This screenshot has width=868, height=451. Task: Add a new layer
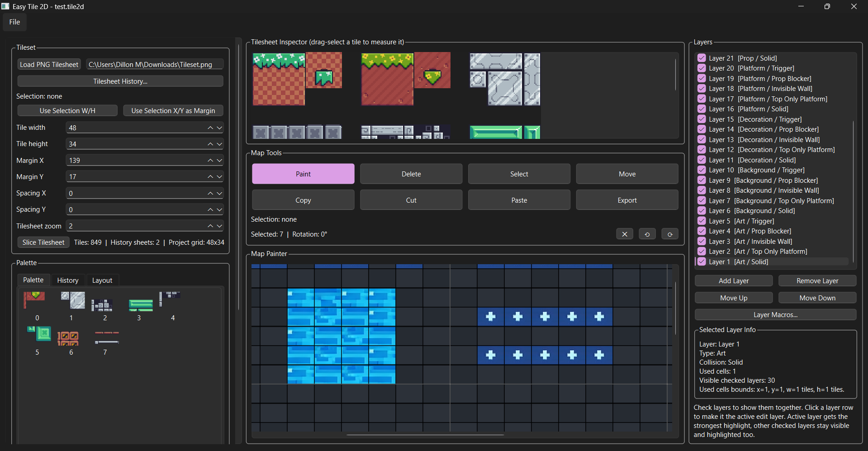pos(734,281)
